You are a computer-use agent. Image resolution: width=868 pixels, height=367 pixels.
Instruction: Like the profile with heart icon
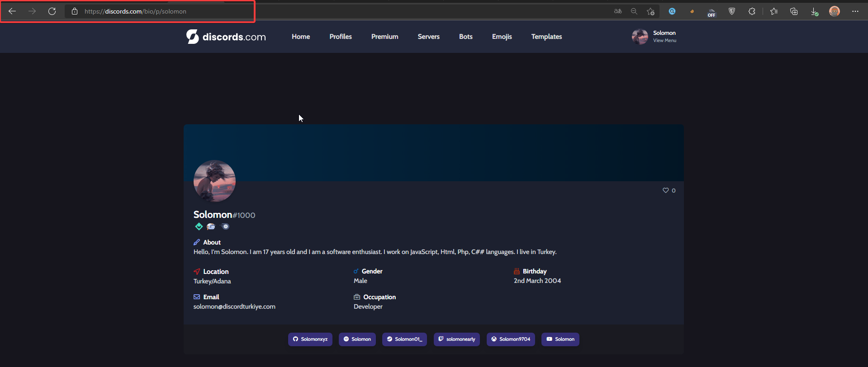[x=666, y=190]
